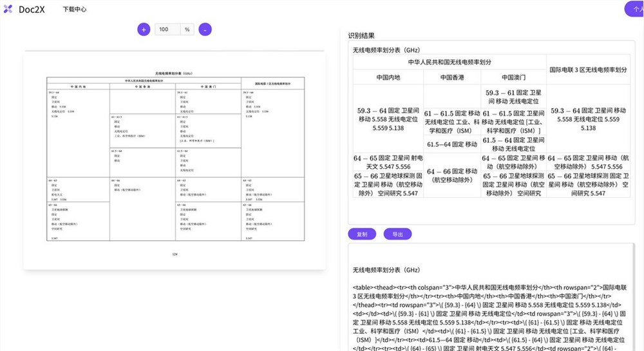The height and width of the screenshot is (351, 644).
Task: Click the % unit label beside zoom
Action: point(187,30)
